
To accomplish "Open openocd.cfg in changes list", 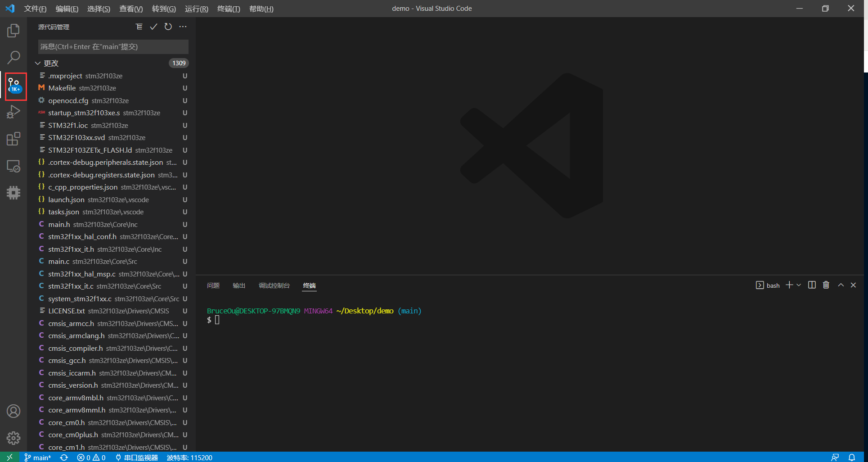I will [112, 100].
